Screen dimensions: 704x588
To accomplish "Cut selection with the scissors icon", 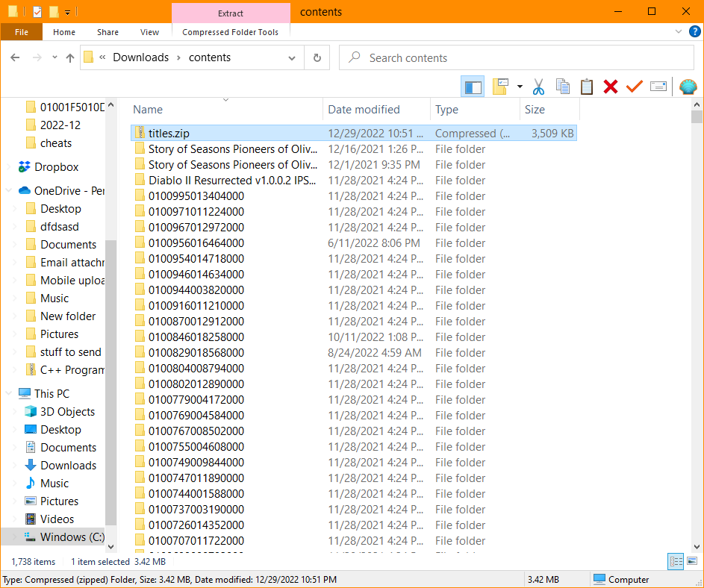I will [538, 87].
